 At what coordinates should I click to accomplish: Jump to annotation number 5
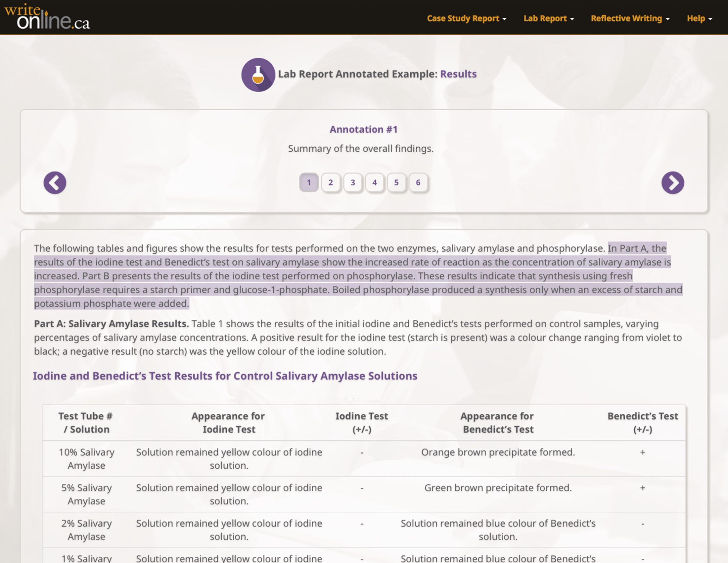point(396,182)
